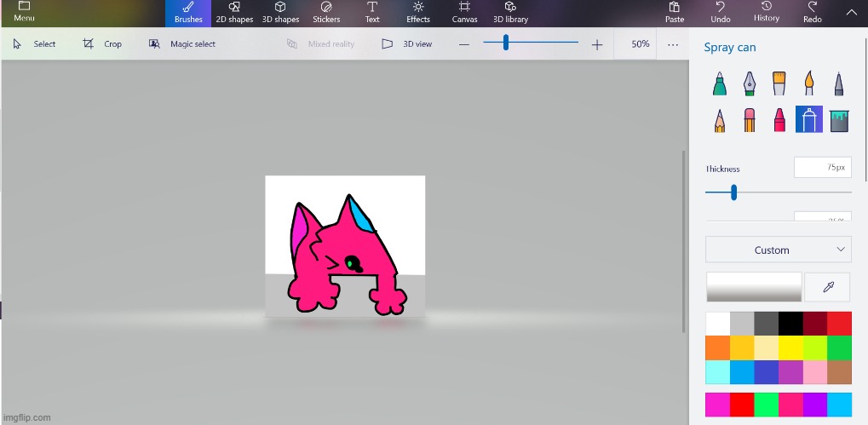Image resolution: width=868 pixels, height=425 pixels.
Task: Pick the light gray color swatch
Action: tap(742, 323)
